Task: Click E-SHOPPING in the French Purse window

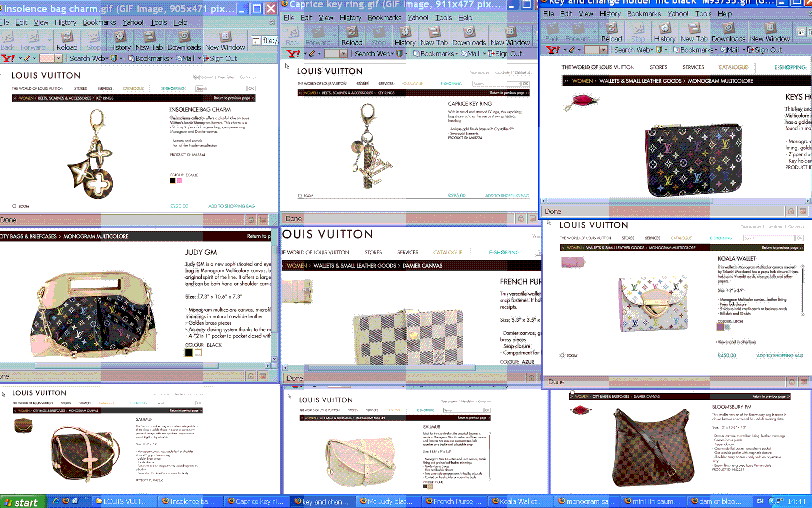Action: [x=504, y=253]
